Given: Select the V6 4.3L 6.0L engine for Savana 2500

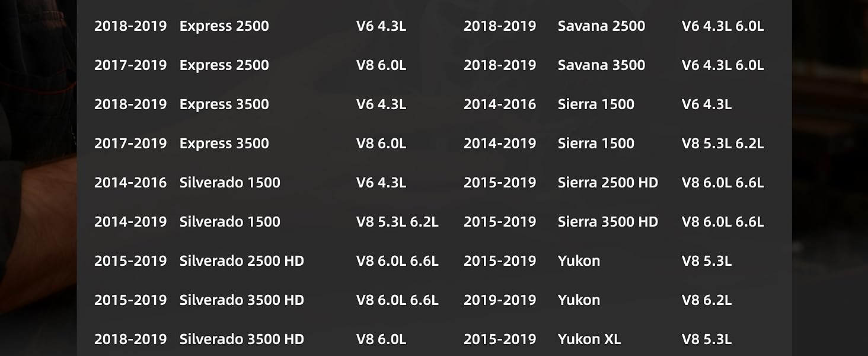Looking at the screenshot, I should tap(722, 26).
